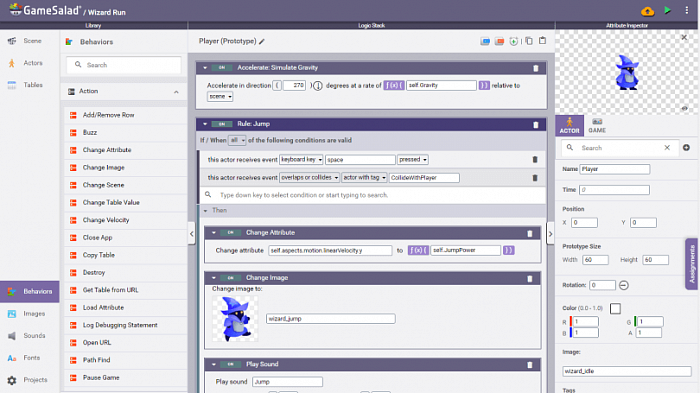700x393 pixels.
Task: Toggle ON switch for Rule: Jump
Action: tap(222, 124)
